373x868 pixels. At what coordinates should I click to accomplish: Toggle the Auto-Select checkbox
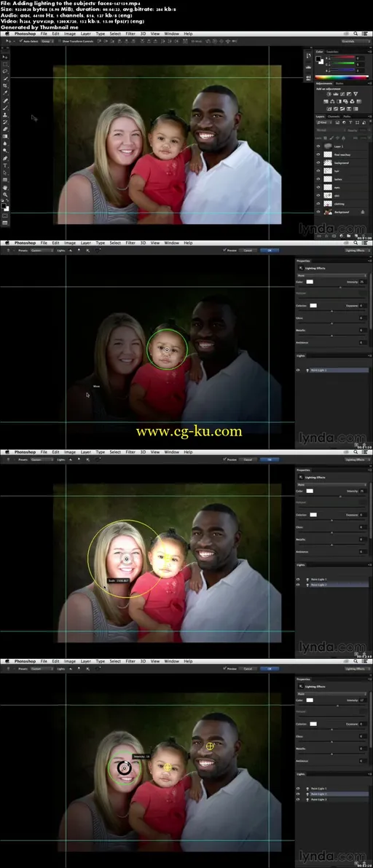click(20, 40)
